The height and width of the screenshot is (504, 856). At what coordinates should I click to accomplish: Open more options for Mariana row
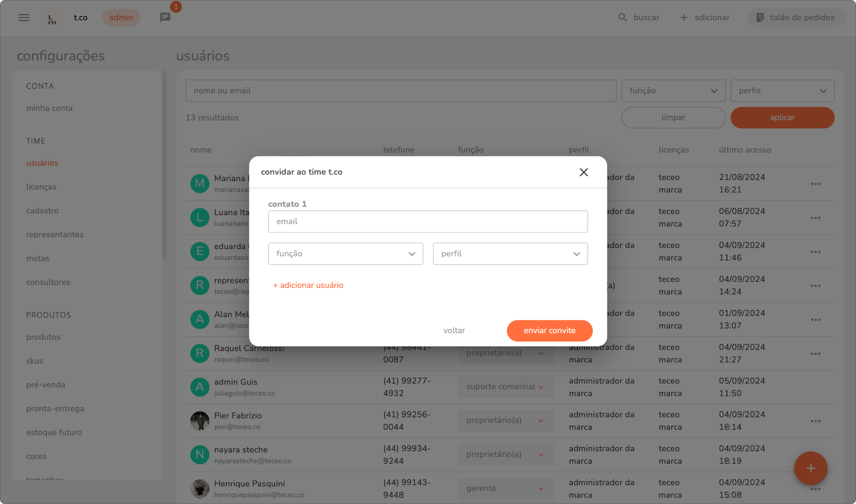tap(815, 184)
